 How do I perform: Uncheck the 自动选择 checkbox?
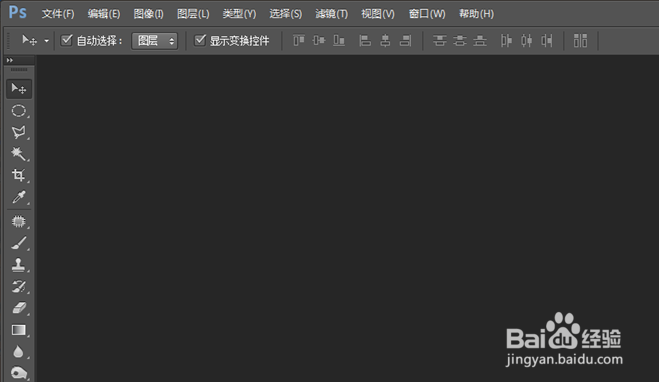66,40
